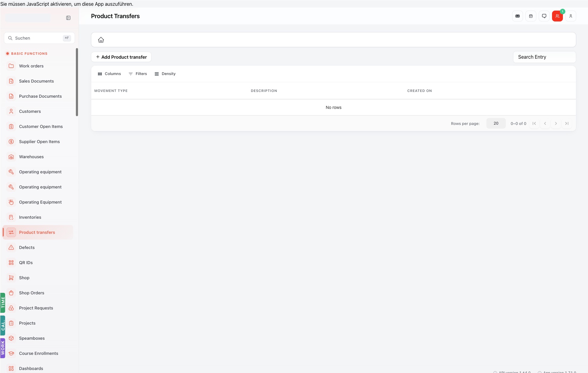The height and width of the screenshot is (373, 588).
Task: Open the calendar icon in the header
Action: pyautogui.click(x=531, y=16)
